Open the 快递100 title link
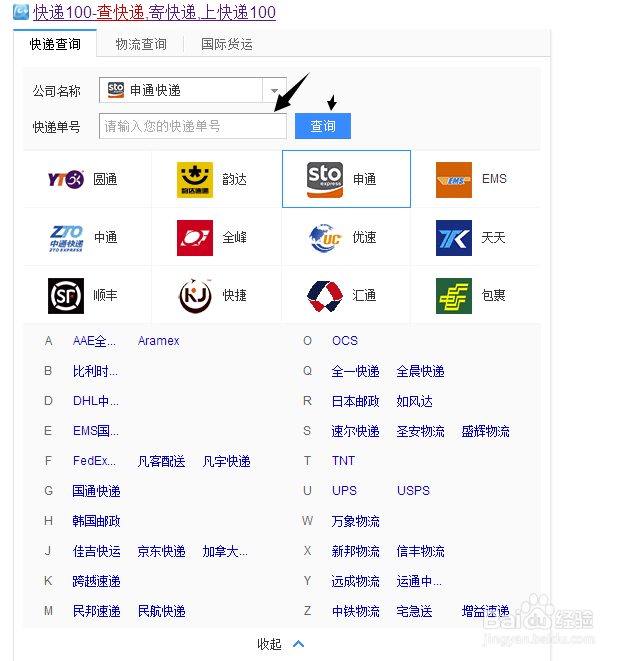Screen dimensions: 630x661 point(154,12)
